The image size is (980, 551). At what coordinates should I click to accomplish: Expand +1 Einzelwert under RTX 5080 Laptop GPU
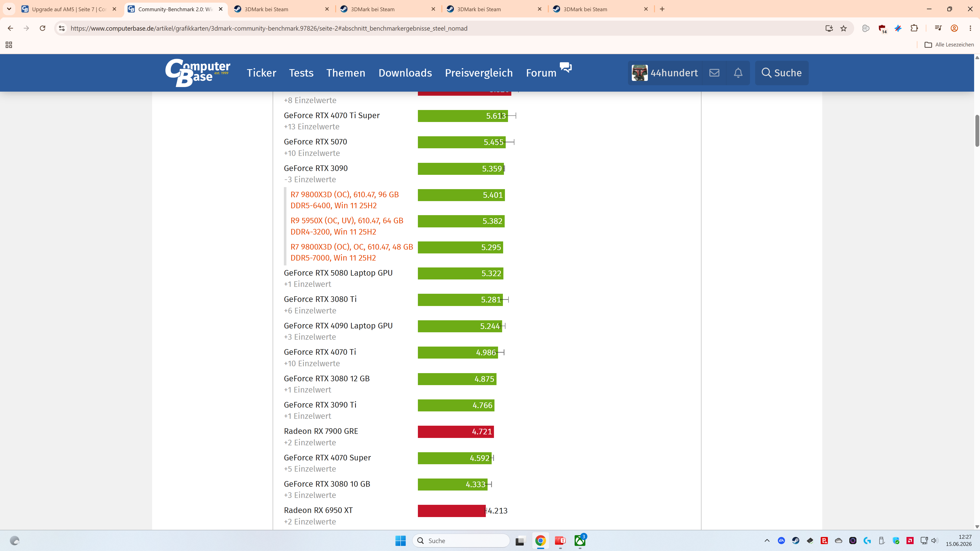(x=307, y=284)
